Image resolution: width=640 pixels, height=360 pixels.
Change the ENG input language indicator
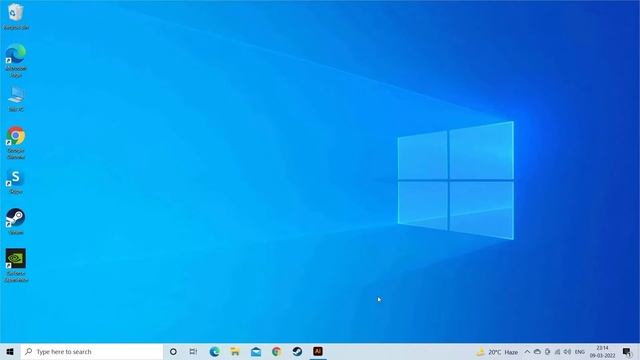pos(580,352)
